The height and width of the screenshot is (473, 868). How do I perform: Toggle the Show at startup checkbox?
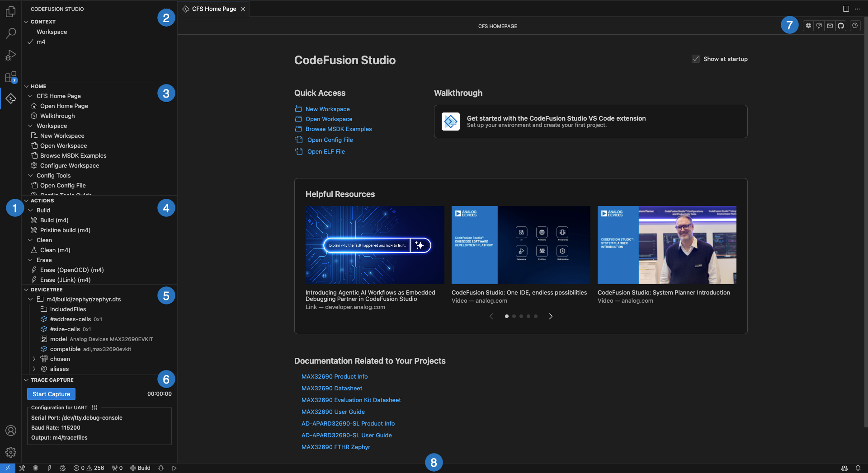click(x=696, y=59)
